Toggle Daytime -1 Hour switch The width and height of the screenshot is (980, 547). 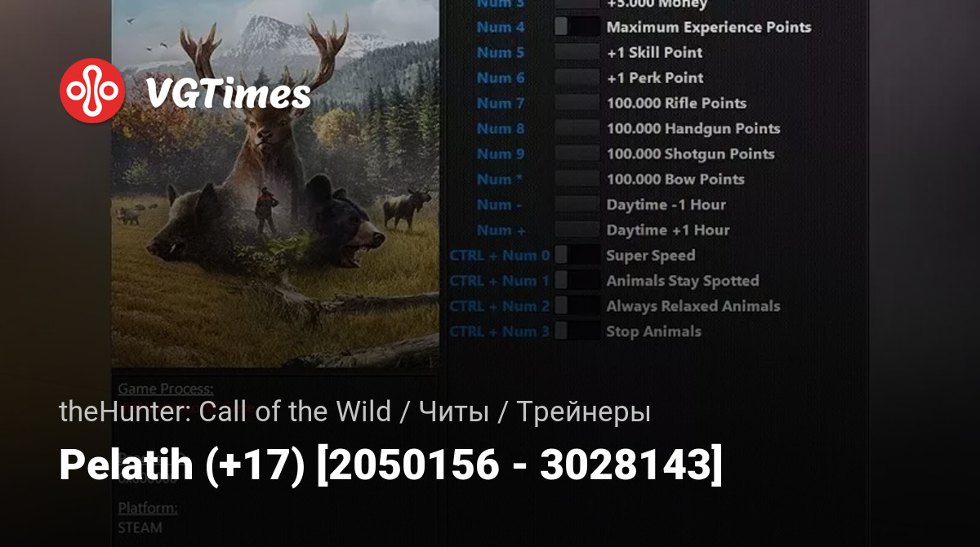[577, 204]
